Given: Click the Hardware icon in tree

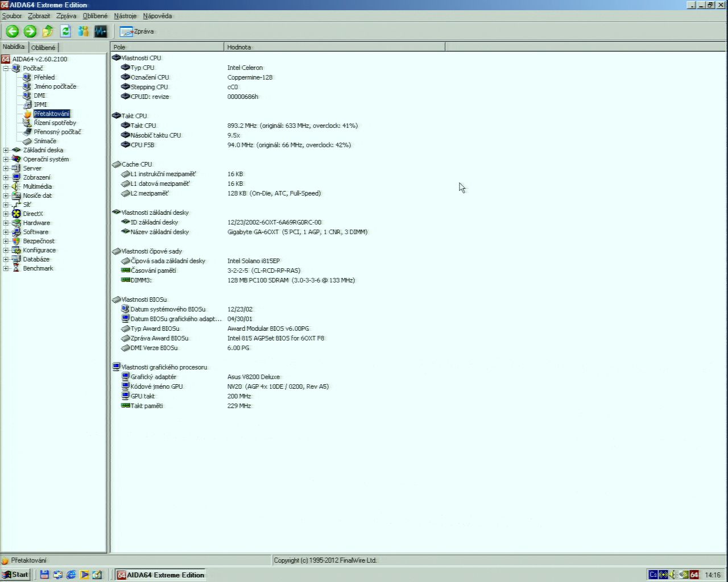Looking at the screenshot, I should [x=16, y=223].
